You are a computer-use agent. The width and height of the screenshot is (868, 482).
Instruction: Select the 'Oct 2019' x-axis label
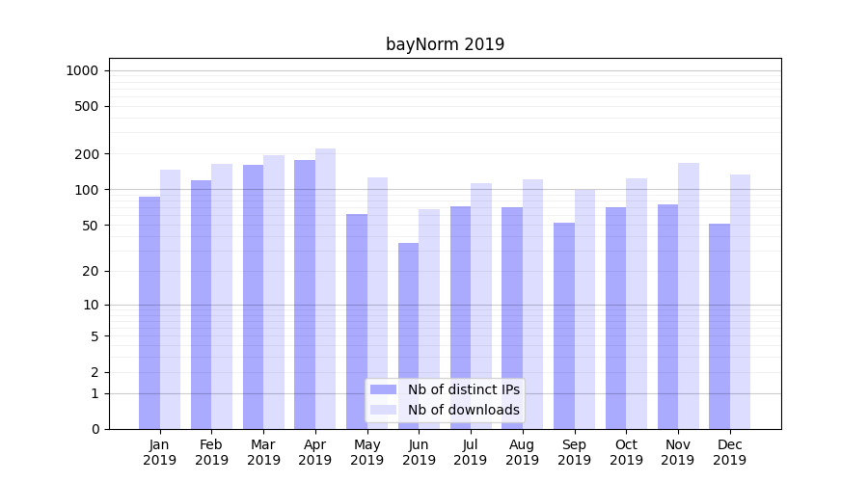click(x=626, y=452)
